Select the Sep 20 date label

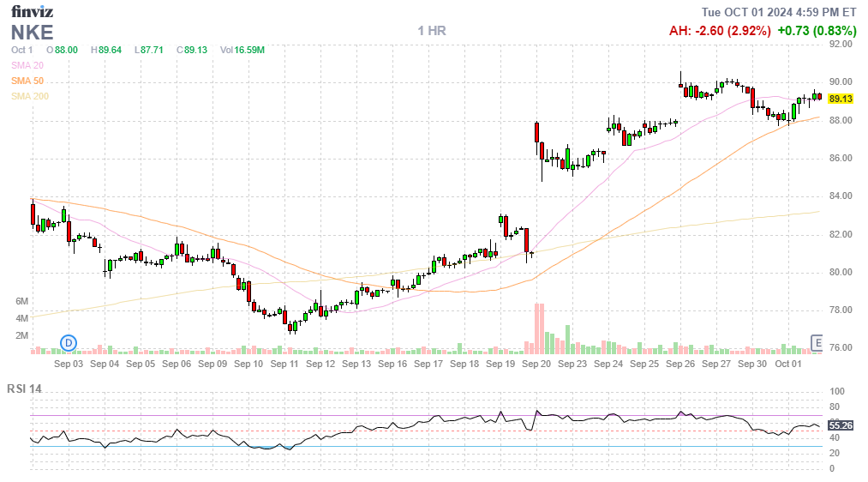click(536, 364)
